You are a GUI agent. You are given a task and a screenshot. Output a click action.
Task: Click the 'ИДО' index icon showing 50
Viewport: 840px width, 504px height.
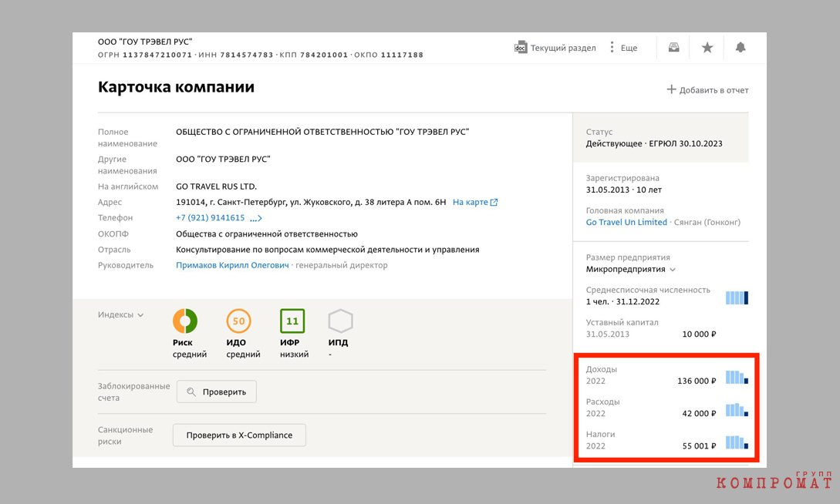[238, 321]
